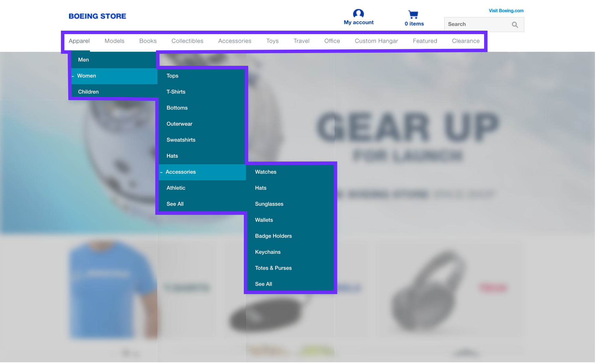The width and height of the screenshot is (596, 364).
Task: Click the My account user icon
Action: [359, 13]
